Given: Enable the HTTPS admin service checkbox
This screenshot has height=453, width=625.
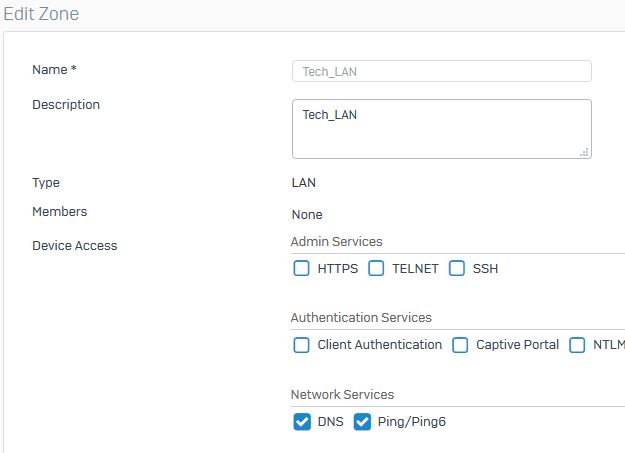Looking at the screenshot, I should (x=301, y=268).
